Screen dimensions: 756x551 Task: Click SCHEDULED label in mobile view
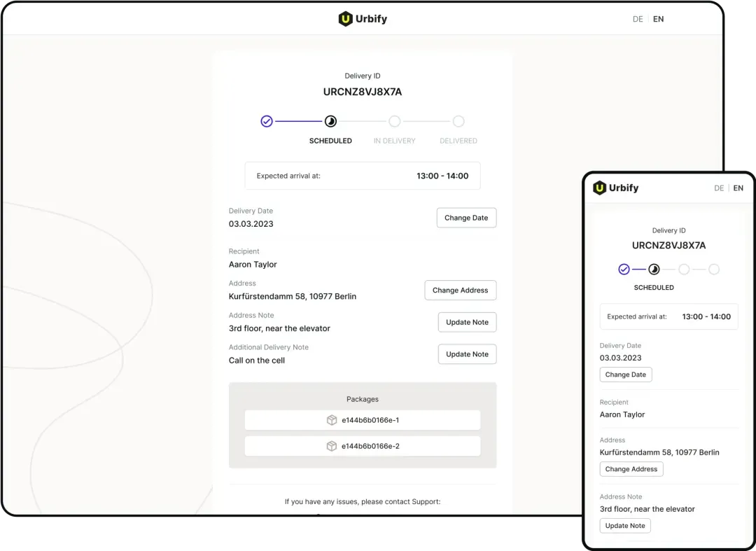(x=654, y=287)
